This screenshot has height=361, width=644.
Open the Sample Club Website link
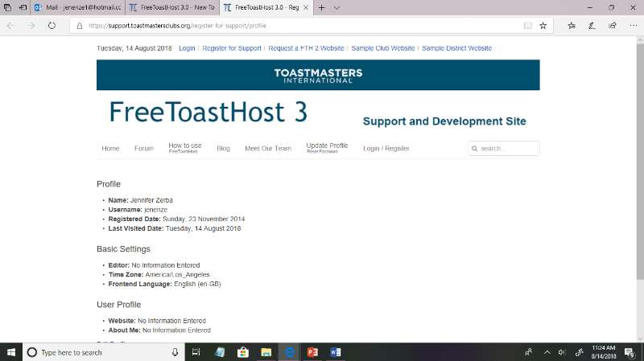[383, 48]
